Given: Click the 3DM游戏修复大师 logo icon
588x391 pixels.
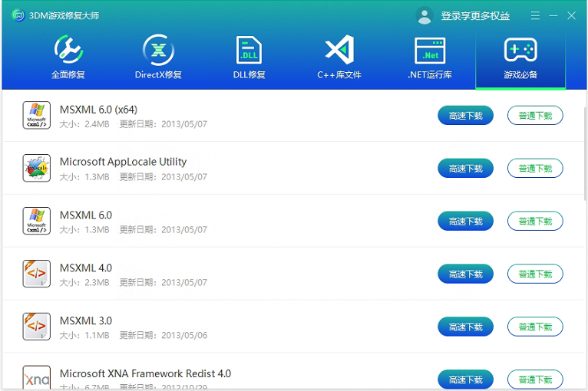Looking at the screenshot, I should [x=18, y=15].
